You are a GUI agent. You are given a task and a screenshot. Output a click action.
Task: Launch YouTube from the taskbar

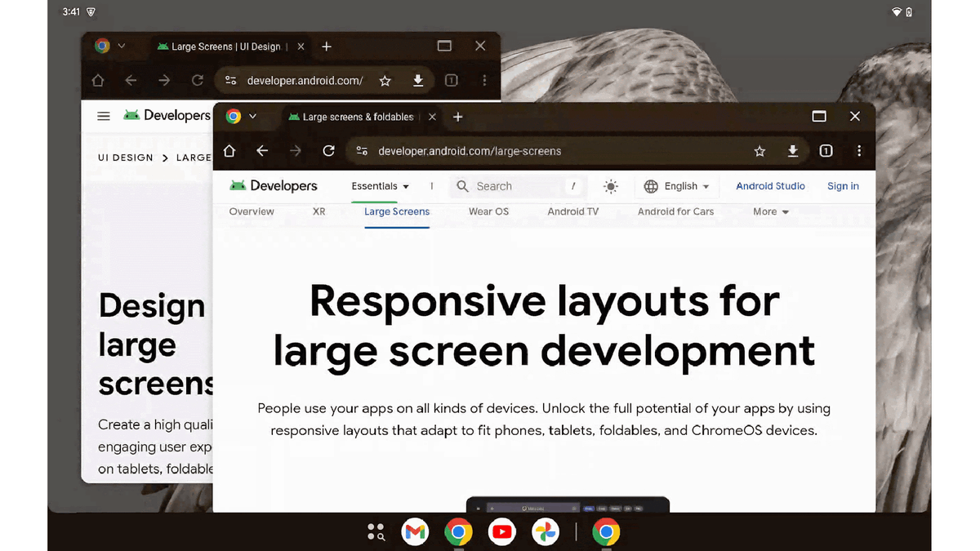point(501,533)
